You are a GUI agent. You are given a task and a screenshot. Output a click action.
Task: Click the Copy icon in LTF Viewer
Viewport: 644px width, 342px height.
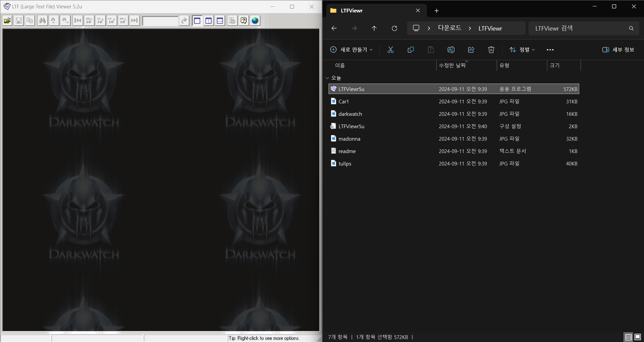[30, 21]
